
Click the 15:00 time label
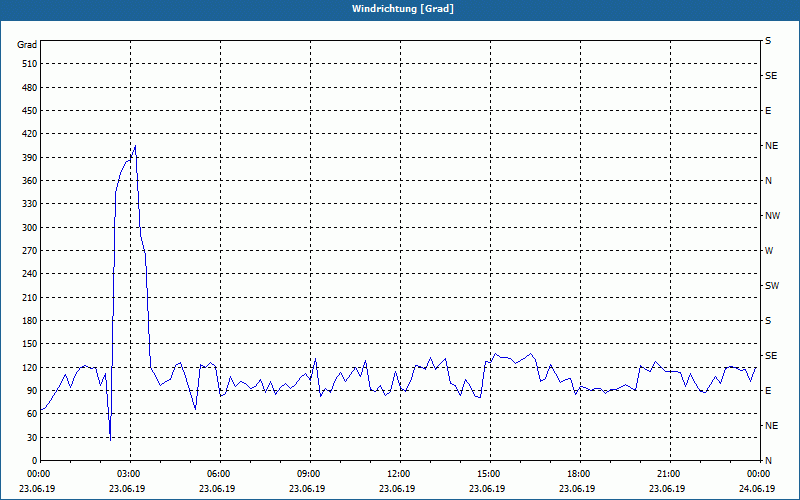(x=490, y=474)
